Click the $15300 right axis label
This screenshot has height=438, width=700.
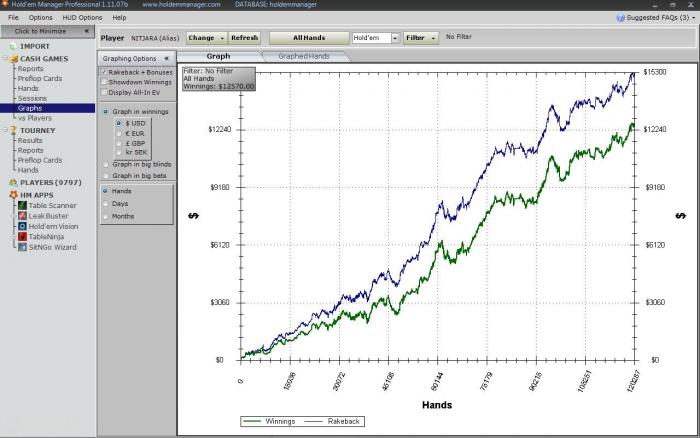655,72
